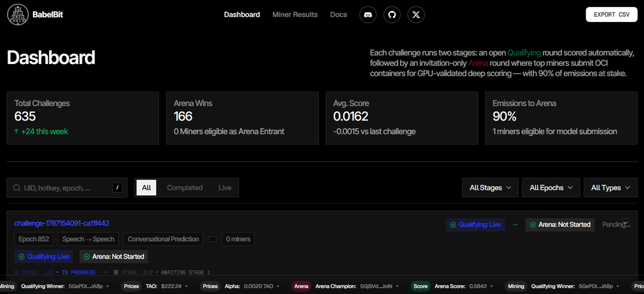Click the TAO price $222.24 in the ticker

click(171, 286)
